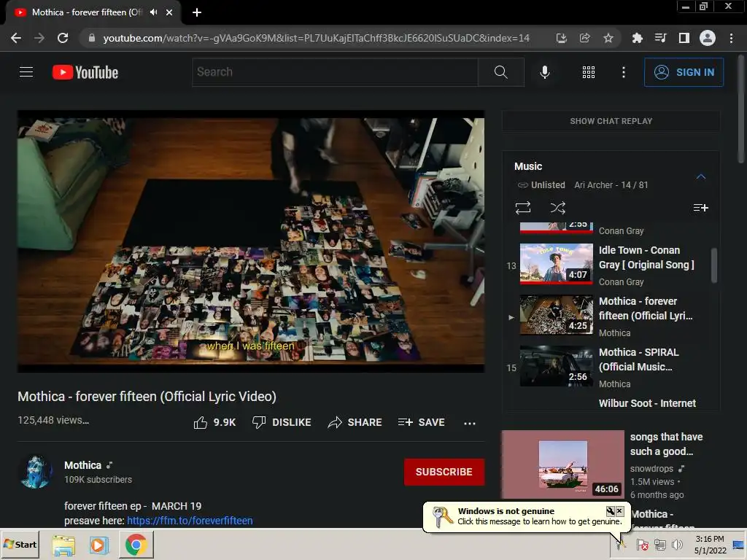Click the search magnifier button
This screenshot has width=747, height=560.
click(x=500, y=72)
